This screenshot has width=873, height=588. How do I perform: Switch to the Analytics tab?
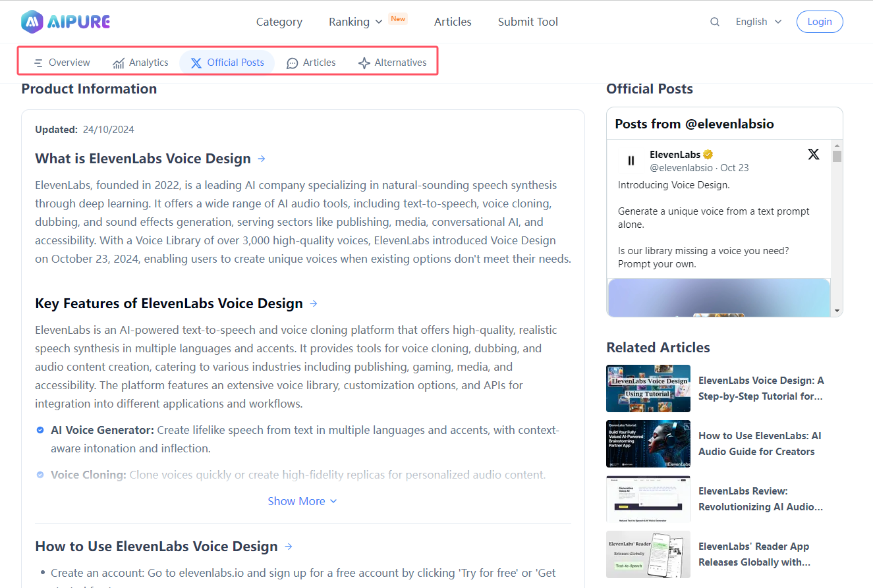point(140,63)
